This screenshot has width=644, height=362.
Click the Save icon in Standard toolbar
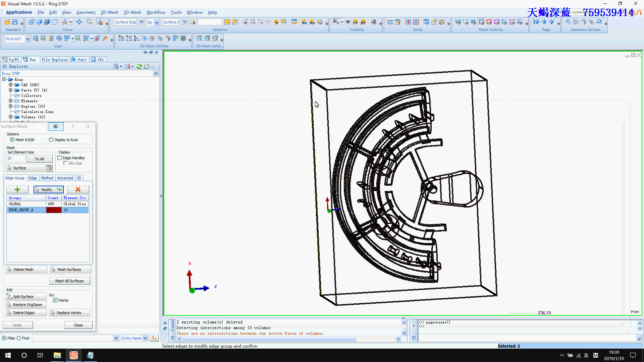[x=15, y=22]
